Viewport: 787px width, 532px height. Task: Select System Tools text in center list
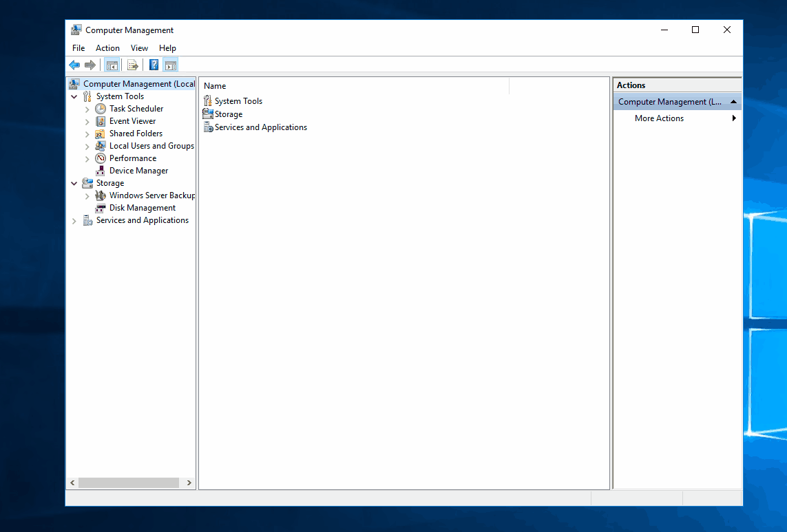tap(238, 101)
